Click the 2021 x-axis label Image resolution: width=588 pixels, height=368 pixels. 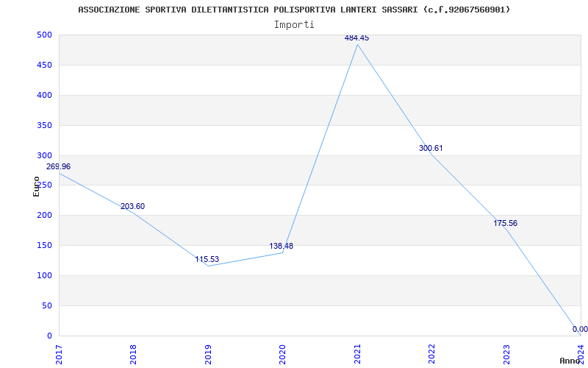357,354
